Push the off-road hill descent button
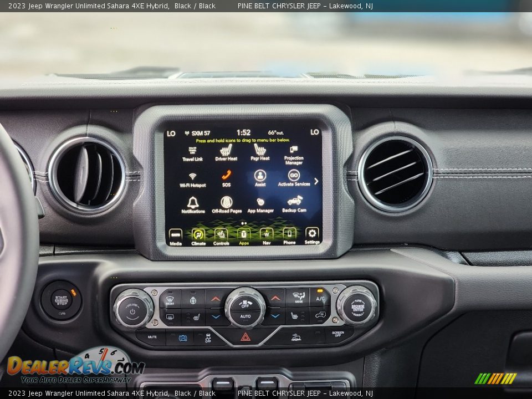Screen dimensions: 532x399 [296, 337]
